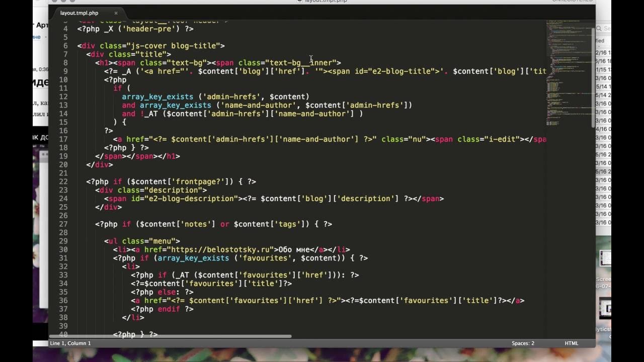Screen dimensions: 644x362
Task: Click line number 22 in the gutter
Action: point(63,182)
